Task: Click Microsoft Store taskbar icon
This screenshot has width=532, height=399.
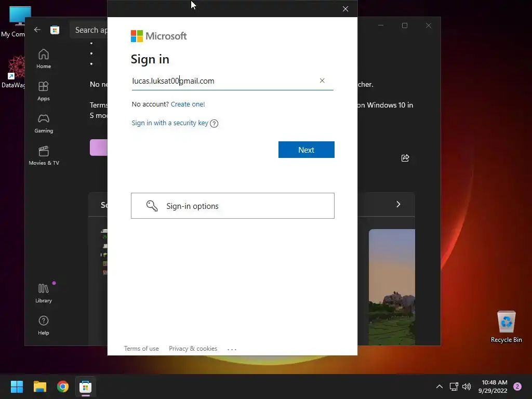Action: point(86,387)
